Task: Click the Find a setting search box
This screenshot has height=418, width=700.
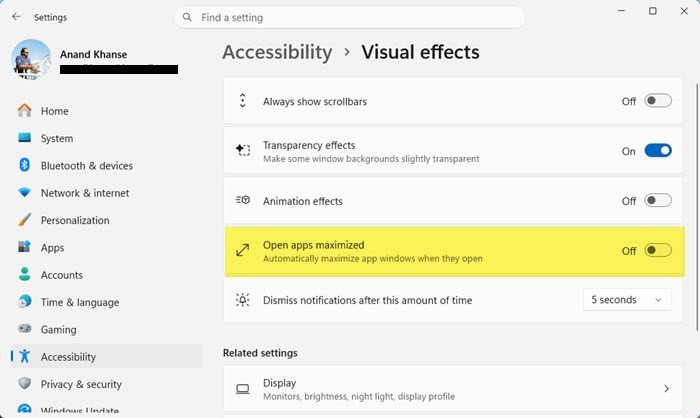Action: pos(350,17)
